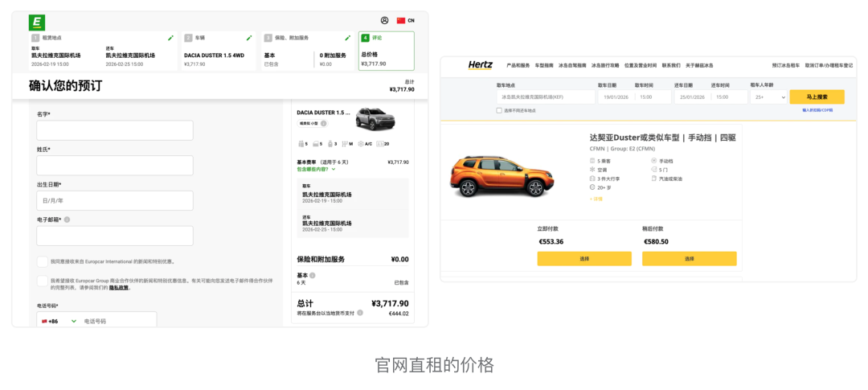The height and width of the screenshot is (390, 868).
Task: Click the 20+ 岁 age icon on Hertz
Action: pos(592,188)
